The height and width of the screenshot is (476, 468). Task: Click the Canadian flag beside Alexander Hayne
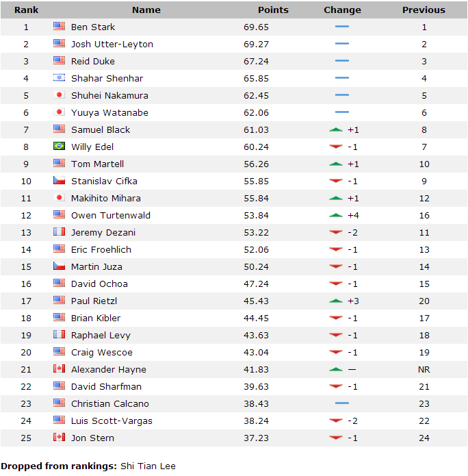coord(59,369)
